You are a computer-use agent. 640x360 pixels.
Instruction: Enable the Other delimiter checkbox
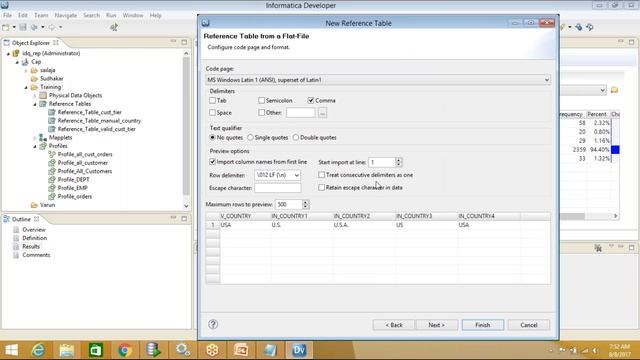pyautogui.click(x=261, y=112)
